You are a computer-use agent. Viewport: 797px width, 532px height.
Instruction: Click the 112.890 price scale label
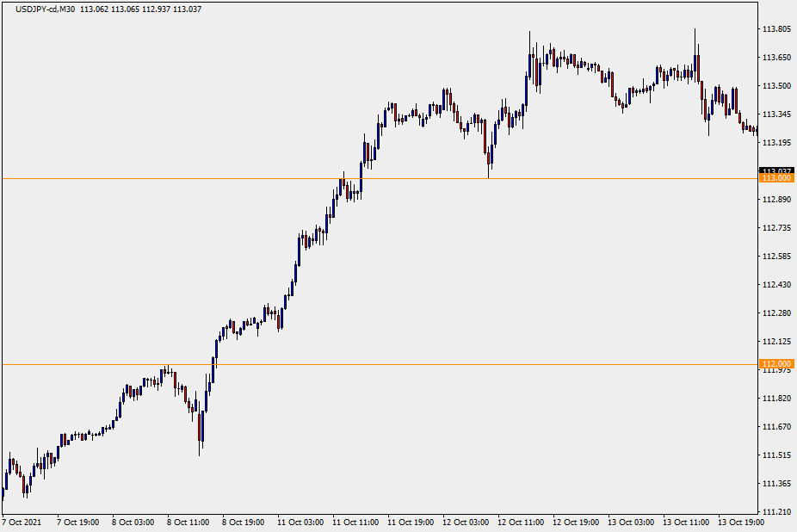click(776, 200)
